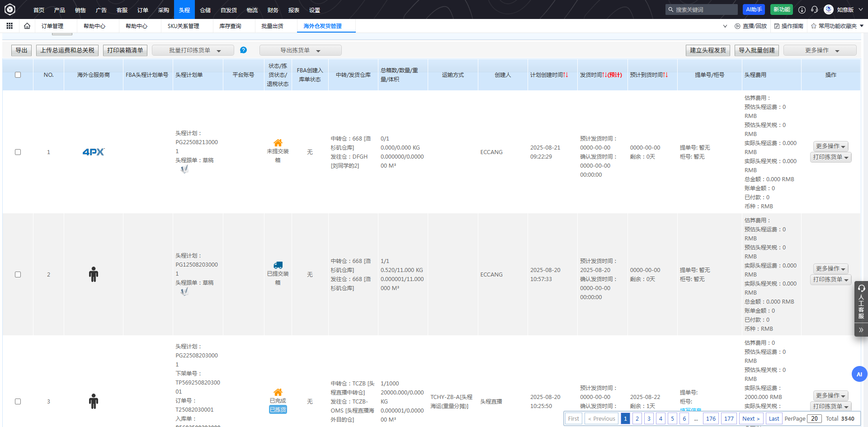868x427 pixels.
Task: Click the home icon in the tab bar
Action: (x=27, y=26)
